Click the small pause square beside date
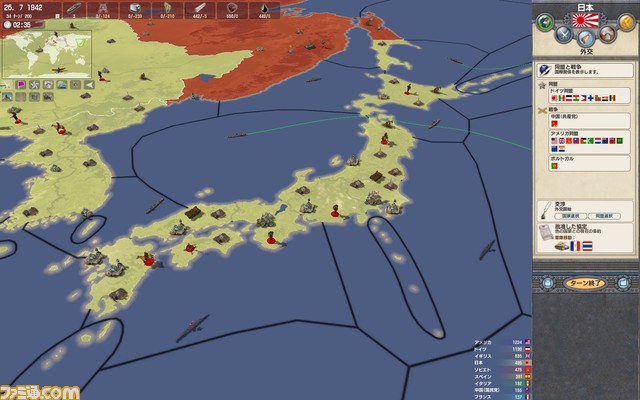This screenshot has width=640, height=400. [58, 16]
